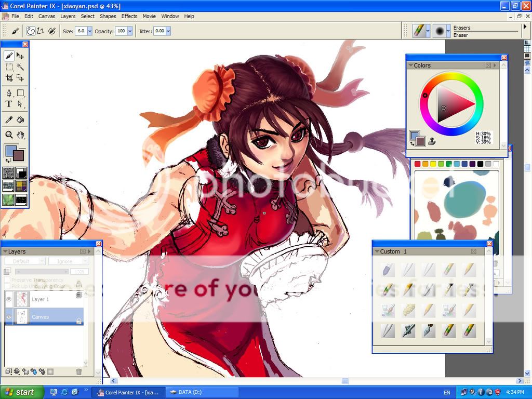Image resolution: width=532 pixels, height=399 pixels.
Task: Click inside the Size input field
Action: coord(81,31)
